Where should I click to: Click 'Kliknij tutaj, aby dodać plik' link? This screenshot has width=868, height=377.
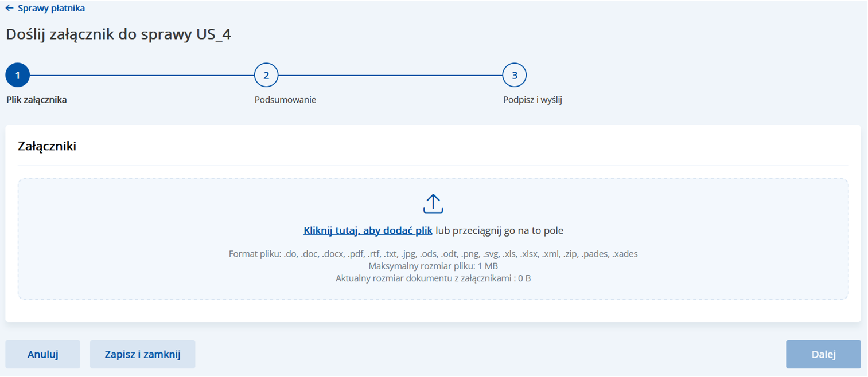(368, 231)
